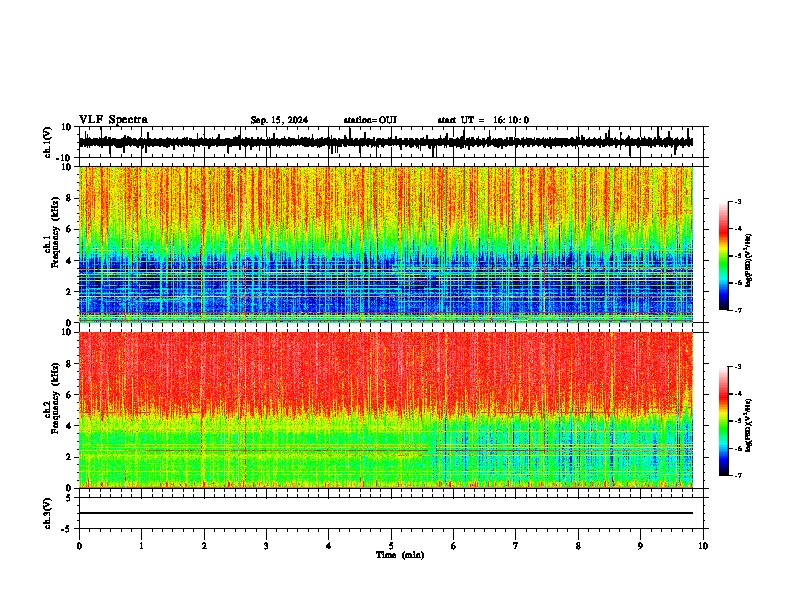Image resolution: width=792 pixels, height=612 pixels.
Task: Click the ch.1 color bar '-3' label
Action: [x=738, y=201]
